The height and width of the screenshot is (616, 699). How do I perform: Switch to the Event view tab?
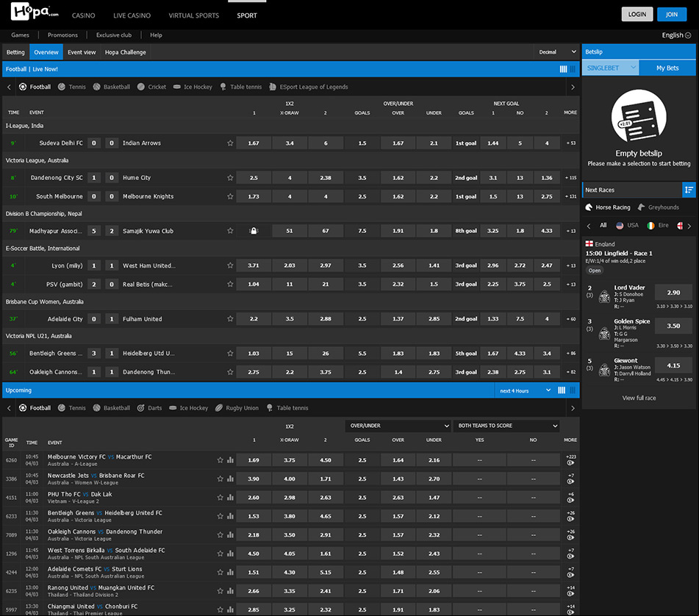(x=82, y=52)
